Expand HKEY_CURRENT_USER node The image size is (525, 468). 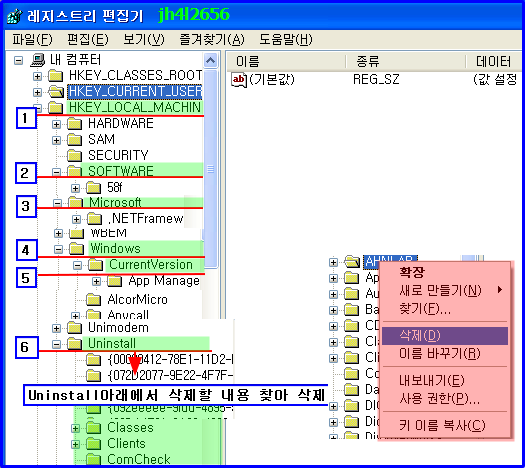(38, 92)
